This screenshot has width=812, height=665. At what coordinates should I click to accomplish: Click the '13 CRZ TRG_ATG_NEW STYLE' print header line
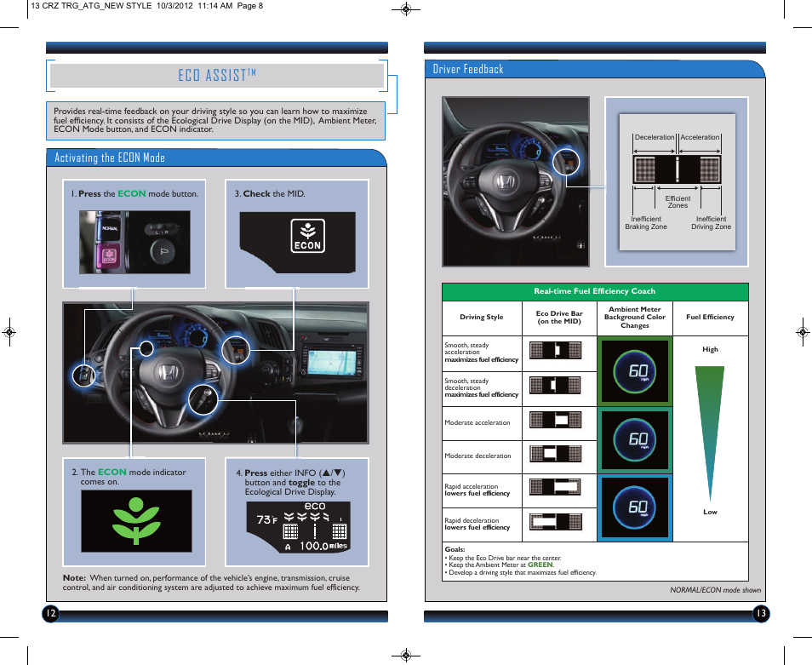pos(147,6)
